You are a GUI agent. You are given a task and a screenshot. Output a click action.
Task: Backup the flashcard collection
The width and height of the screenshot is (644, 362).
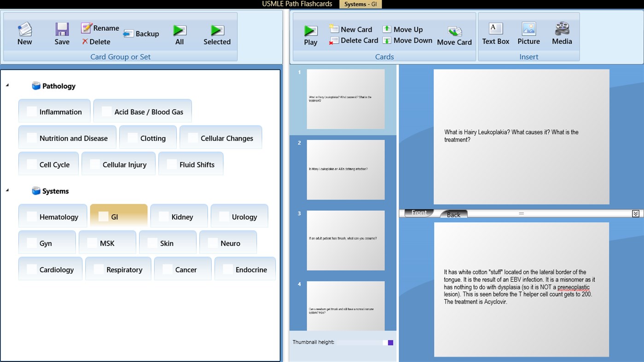(141, 33)
